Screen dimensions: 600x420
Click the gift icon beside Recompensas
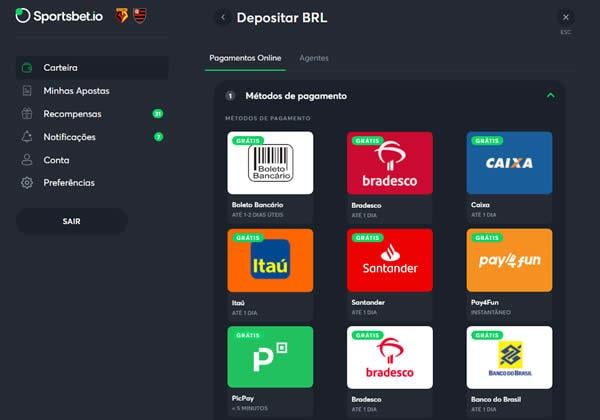point(27,114)
